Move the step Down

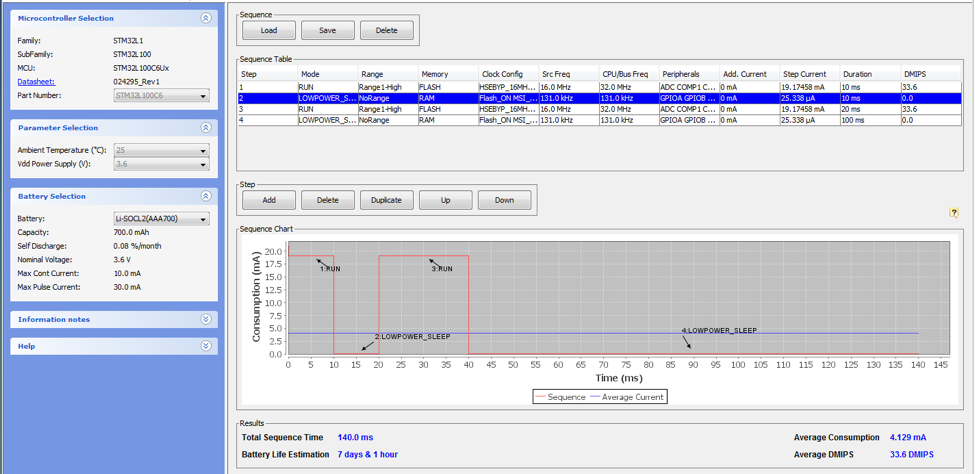(x=504, y=200)
